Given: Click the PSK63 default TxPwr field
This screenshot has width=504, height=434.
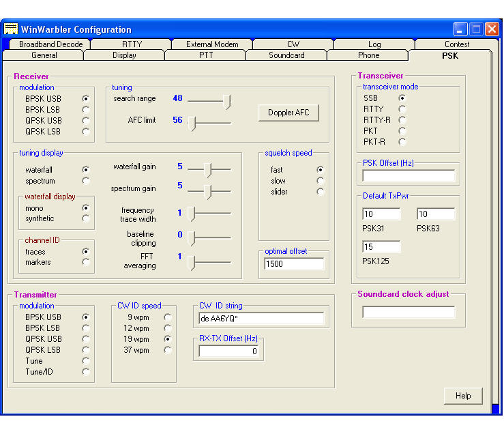Looking at the screenshot, I should 436,214.
